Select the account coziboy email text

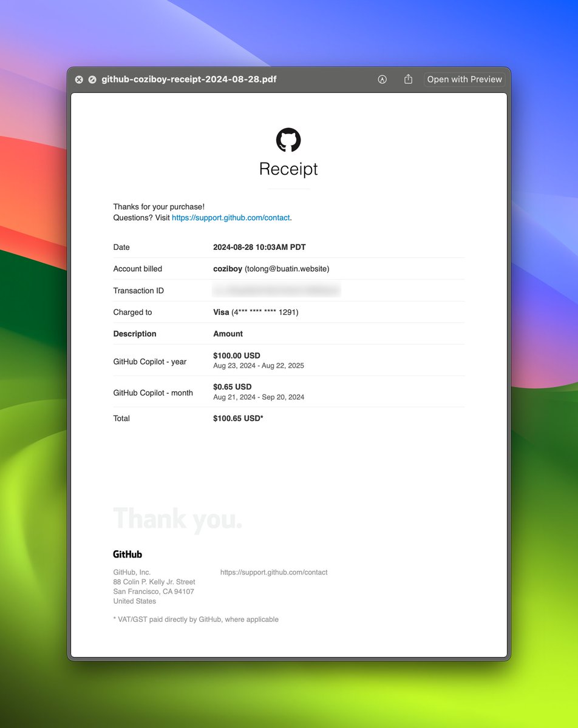(x=271, y=269)
